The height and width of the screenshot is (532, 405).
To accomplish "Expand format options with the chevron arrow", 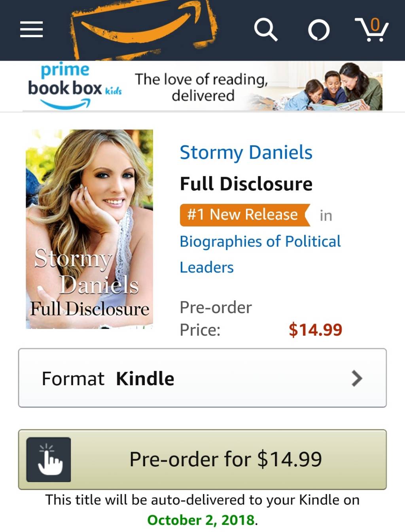I will 357,378.
